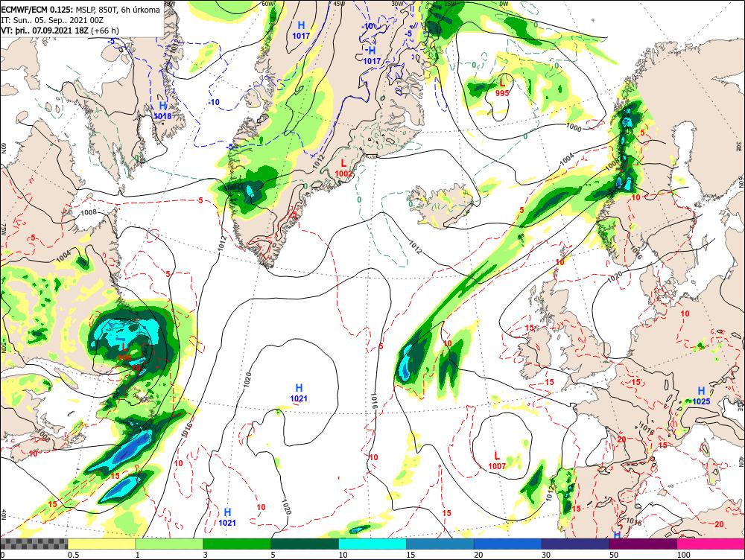The height and width of the screenshot is (560, 745).
Task: Click the legend tick label '3'
Action: tap(206, 555)
